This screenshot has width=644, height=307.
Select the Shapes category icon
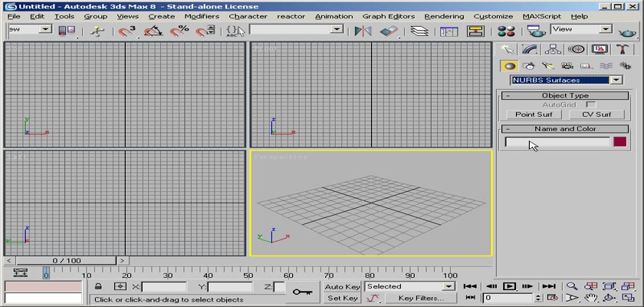529,66
